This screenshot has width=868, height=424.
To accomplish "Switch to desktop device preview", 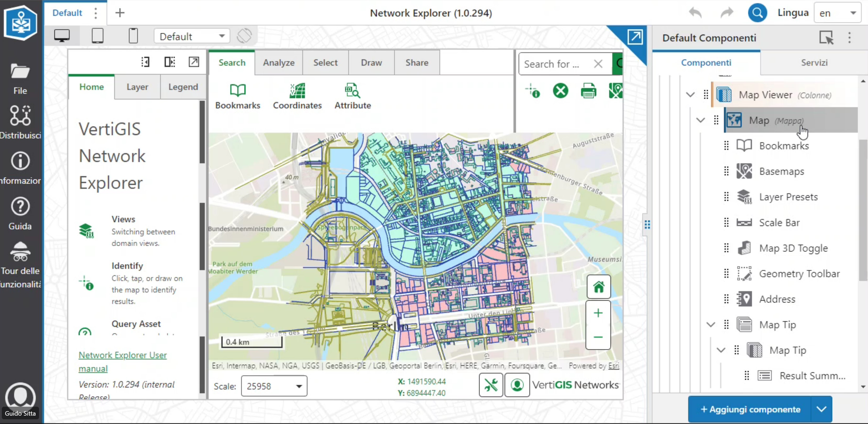I will click(x=62, y=35).
